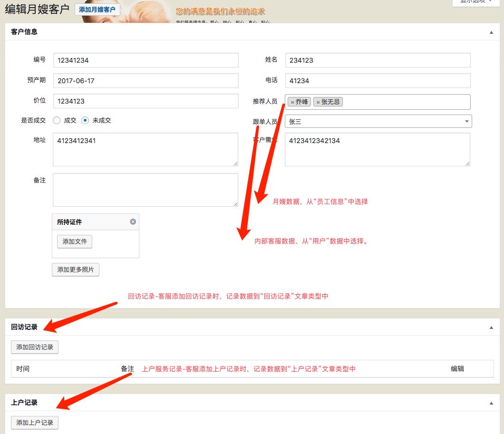Delete the 所持证件 file box via its x icon
504x434 pixels.
[133, 221]
